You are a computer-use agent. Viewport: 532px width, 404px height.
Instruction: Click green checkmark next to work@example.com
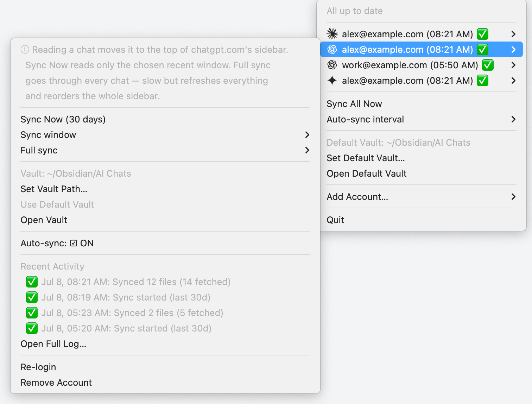point(488,65)
